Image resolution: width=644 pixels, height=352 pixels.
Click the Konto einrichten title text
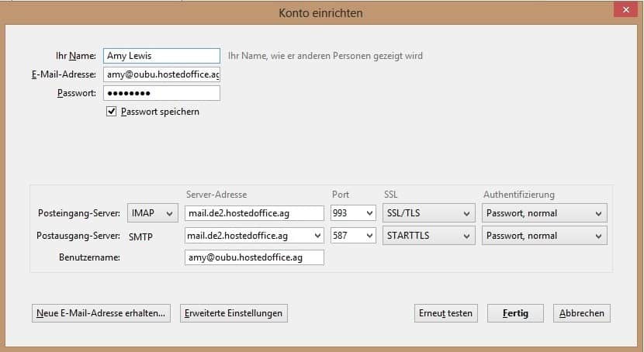[320, 13]
